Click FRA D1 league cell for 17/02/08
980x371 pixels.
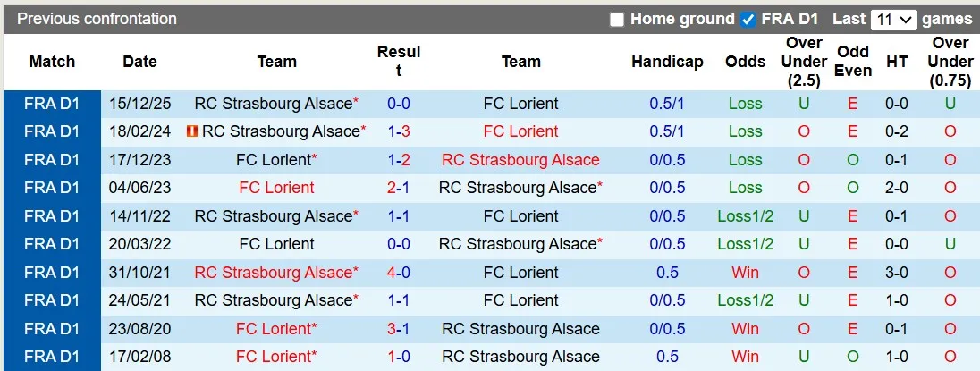pos(52,357)
